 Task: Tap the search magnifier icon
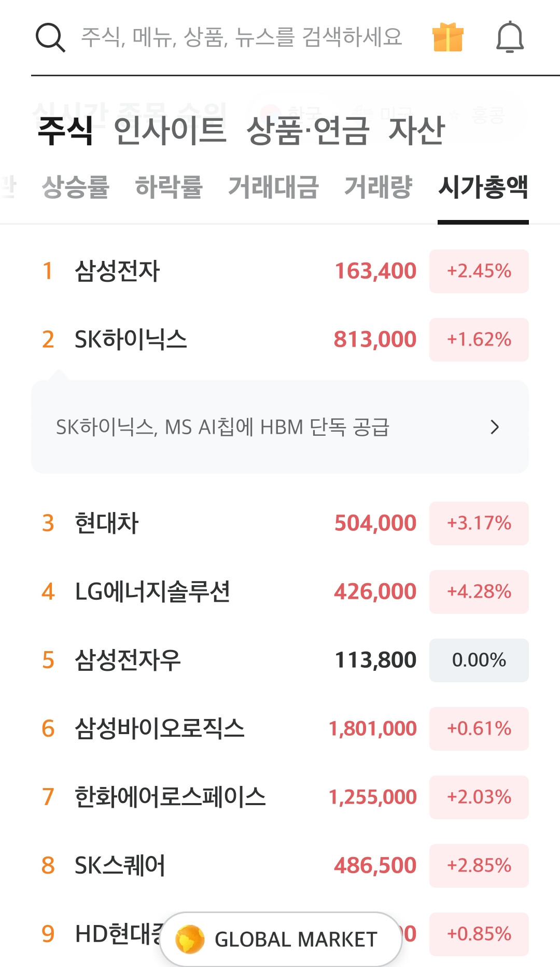click(50, 38)
